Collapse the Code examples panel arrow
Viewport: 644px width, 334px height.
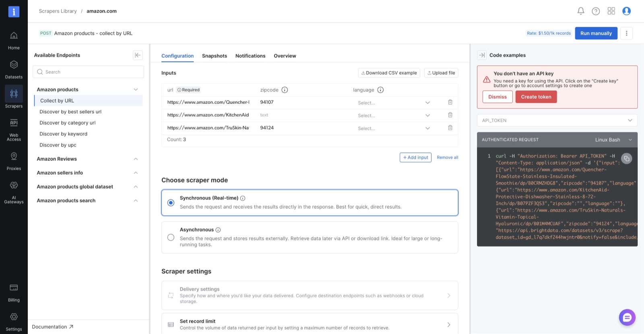pos(482,55)
